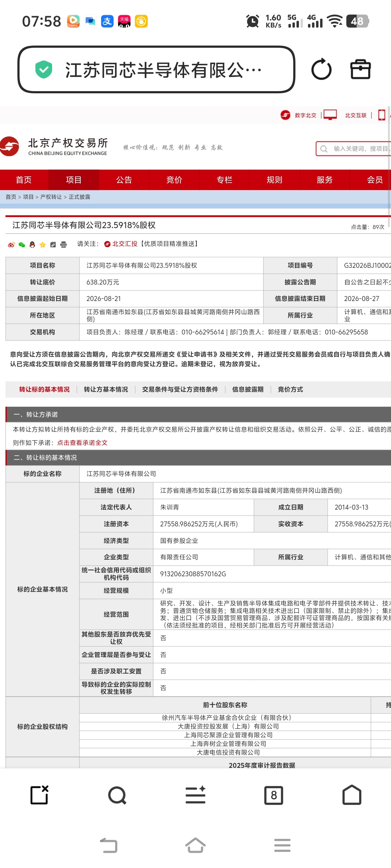Select 638.20万元 transfer price cell
This screenshot has width=391, height=868.
click(x=171, y=282)
